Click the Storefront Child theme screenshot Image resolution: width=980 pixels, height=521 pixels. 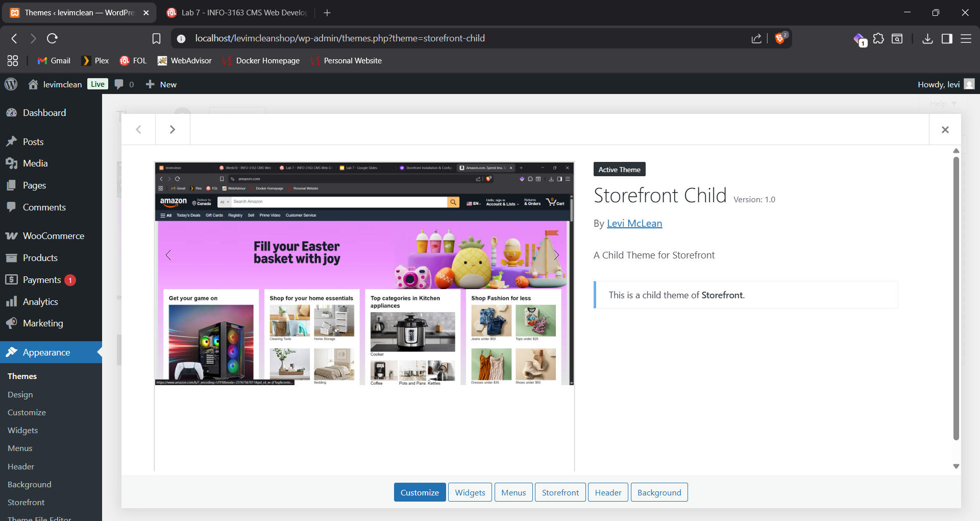pos(364,273)
